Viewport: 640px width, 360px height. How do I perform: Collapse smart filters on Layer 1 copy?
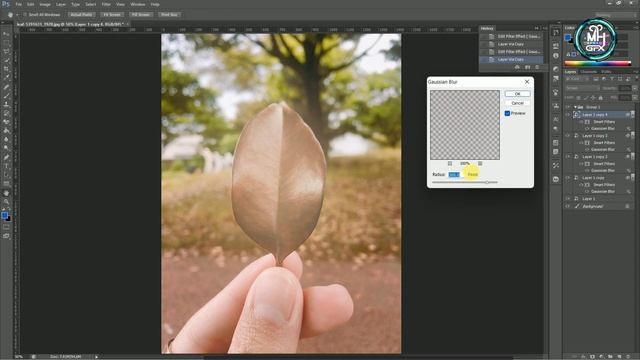click(x=632, y=178)
